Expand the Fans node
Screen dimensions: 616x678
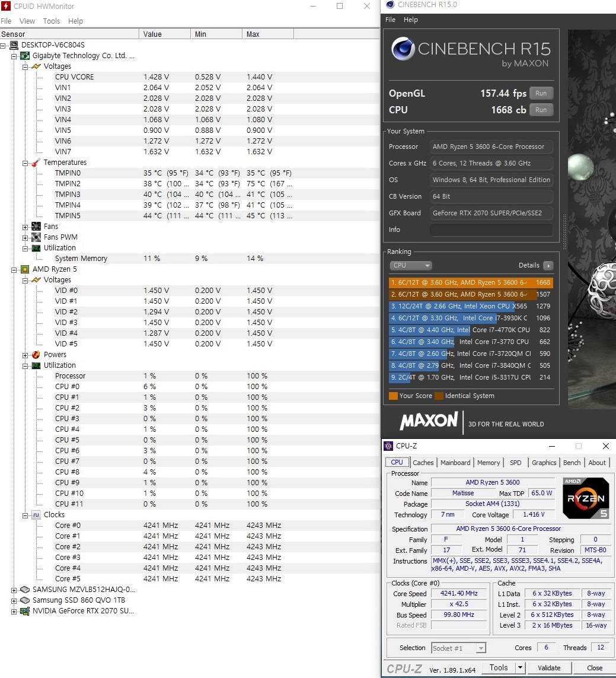click(x=25, y=227)
